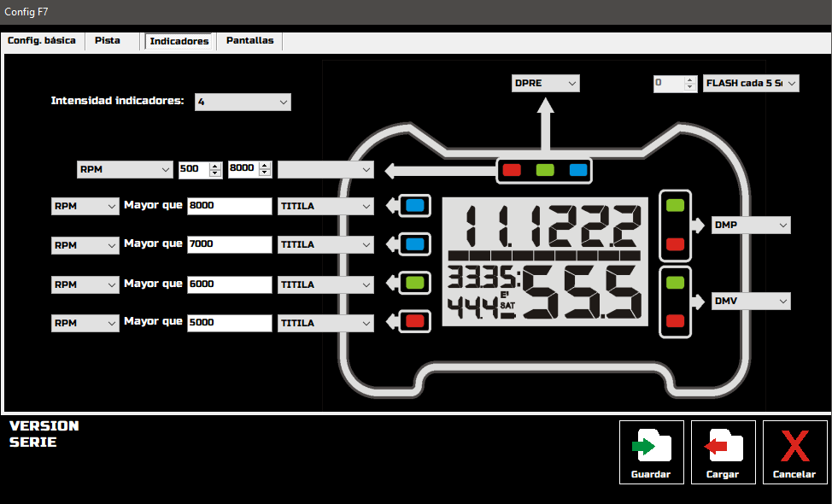Open the RPM dropdown beside the 500 spinner
The width and height of the screenshot is (832, 504).
[x=125, y=170]
